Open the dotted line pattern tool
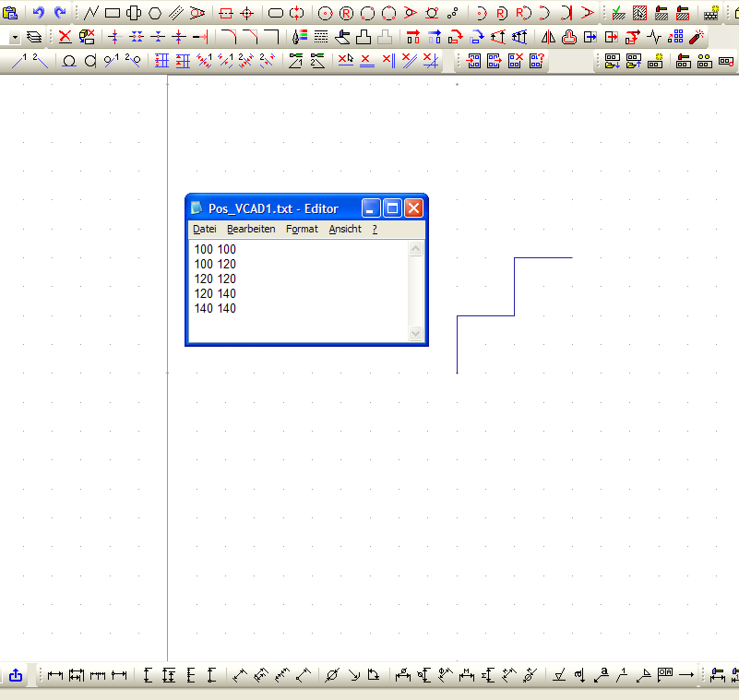Image resolution: width=739 pixels, height=700 pixels. tap(321, 37)
